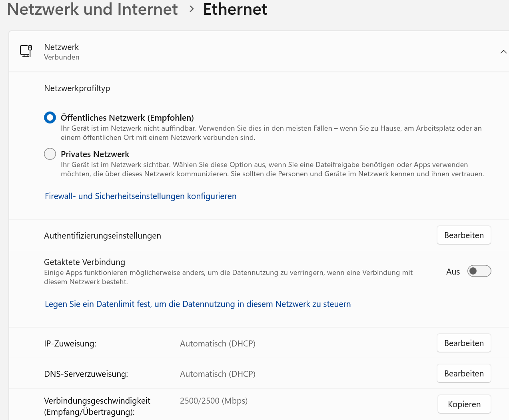509x420 pixels.
Task: Toggle the Getaktete Verbindung switch
Action: click(479, 271)
